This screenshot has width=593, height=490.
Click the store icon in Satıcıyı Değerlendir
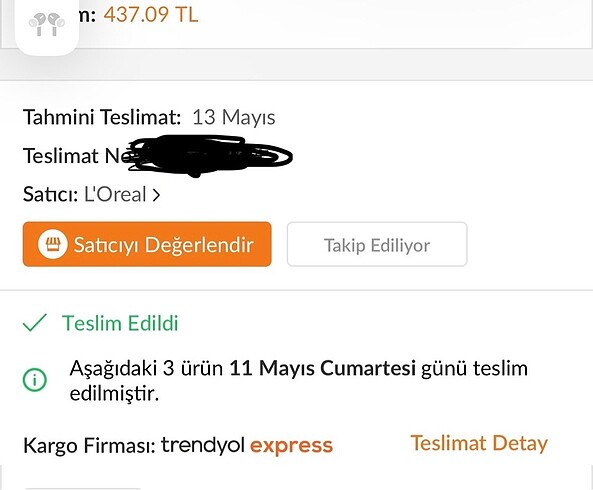click(53, 244)
